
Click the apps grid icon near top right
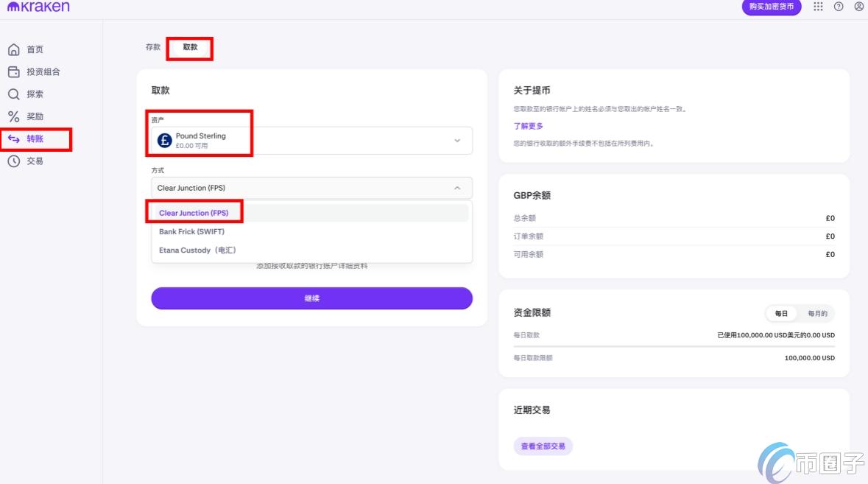(818, 7)
